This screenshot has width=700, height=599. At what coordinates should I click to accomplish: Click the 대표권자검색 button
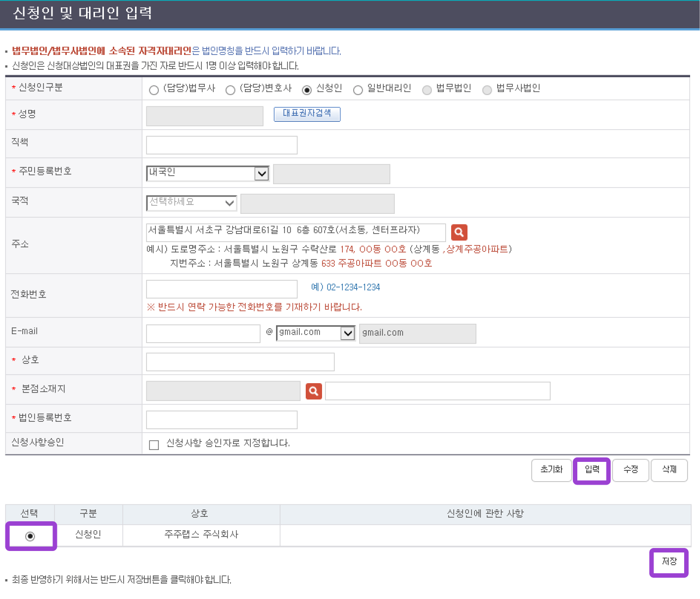pos(307,114)
